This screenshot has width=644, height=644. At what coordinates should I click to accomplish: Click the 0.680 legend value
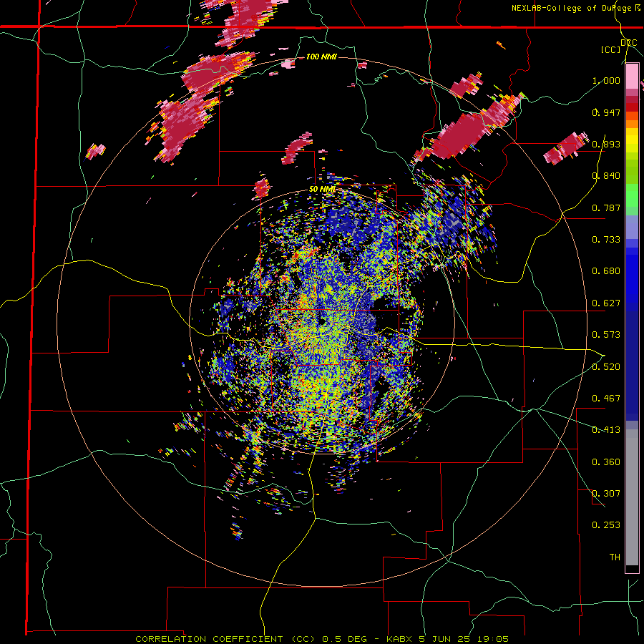[606, 271]
